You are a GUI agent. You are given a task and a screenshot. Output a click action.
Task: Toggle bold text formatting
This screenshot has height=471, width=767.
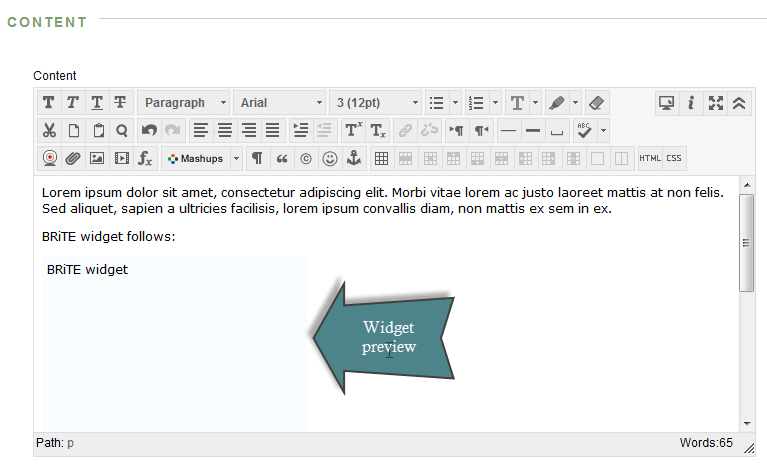tap(48, 103)
